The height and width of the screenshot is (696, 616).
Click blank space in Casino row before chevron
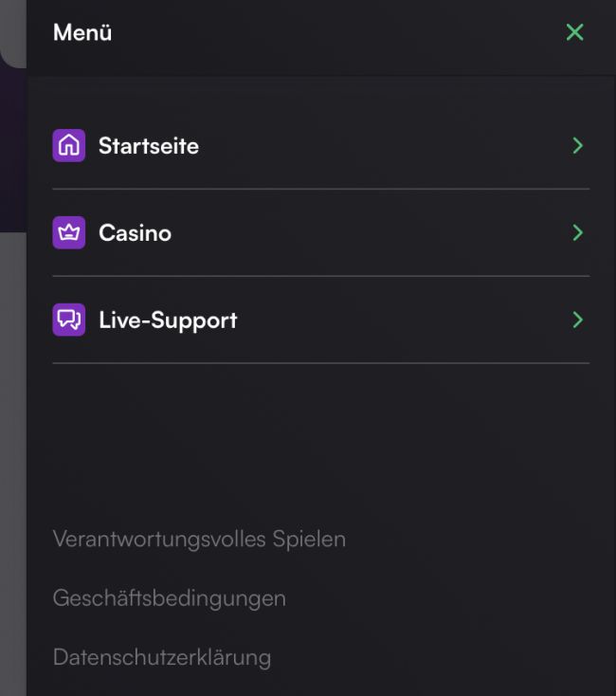tap(379, 233)
